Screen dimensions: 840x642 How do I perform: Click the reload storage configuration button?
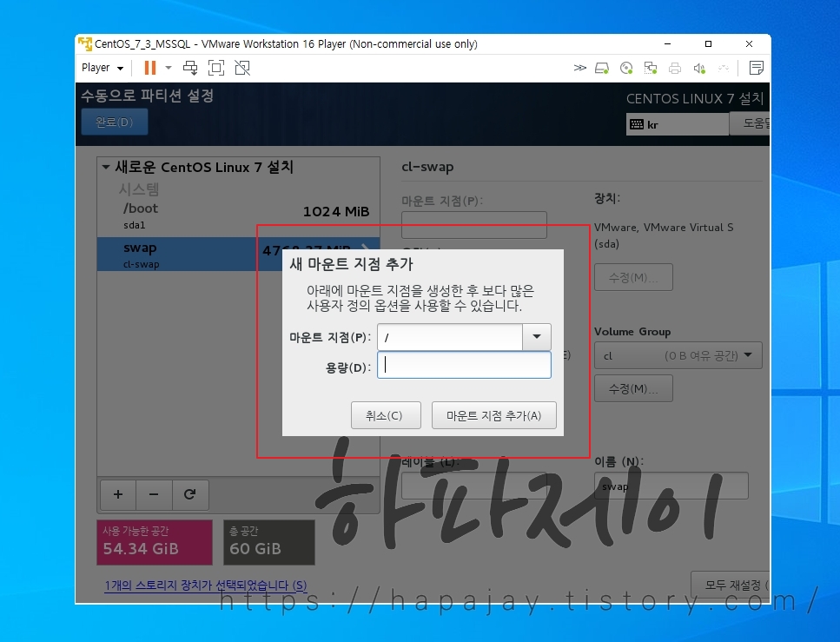(x=189, y=494)
